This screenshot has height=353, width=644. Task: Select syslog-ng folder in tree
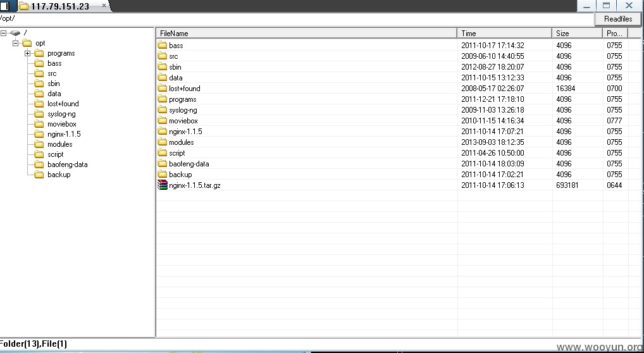point(61,115)
